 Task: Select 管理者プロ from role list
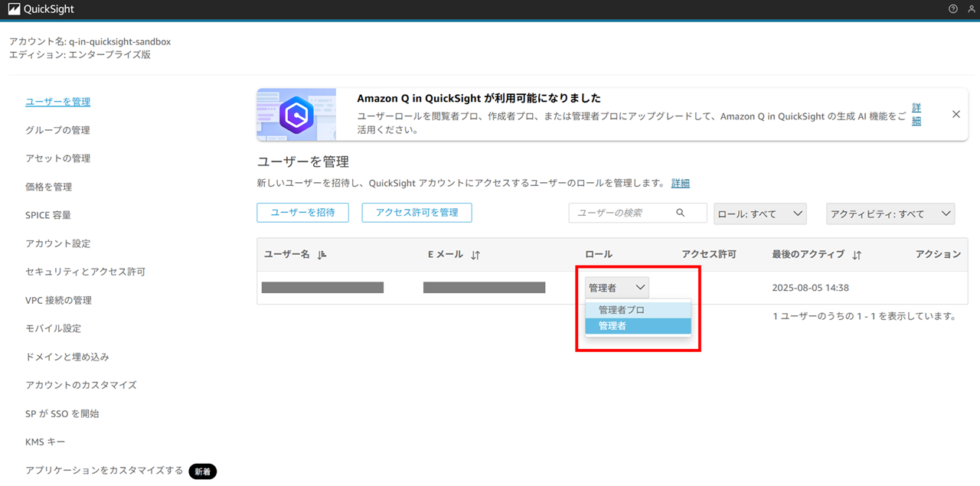638,310
